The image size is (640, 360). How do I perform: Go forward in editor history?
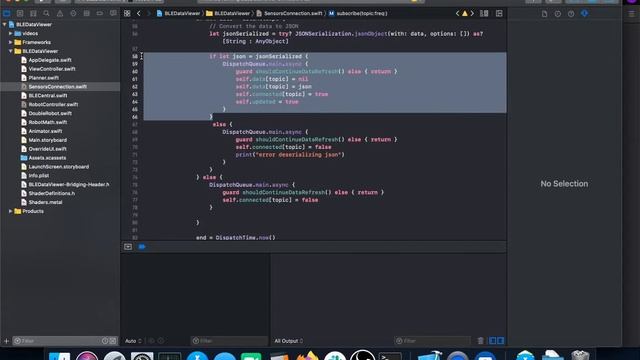pyautogui.click(x=149, y=13)
